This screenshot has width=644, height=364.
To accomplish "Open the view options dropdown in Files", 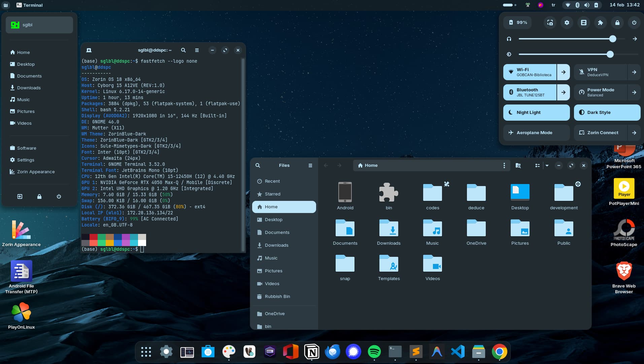I will point(547,165).
